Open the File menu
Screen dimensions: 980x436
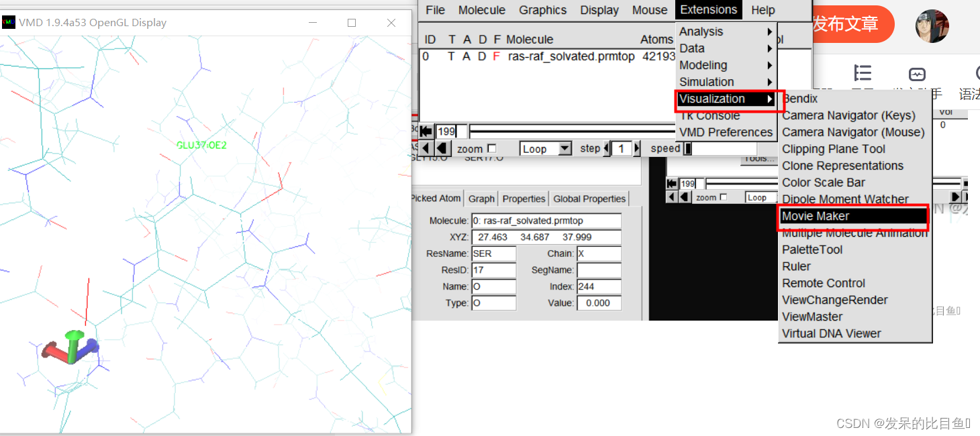pyautogui.click(x=435, y=10)
